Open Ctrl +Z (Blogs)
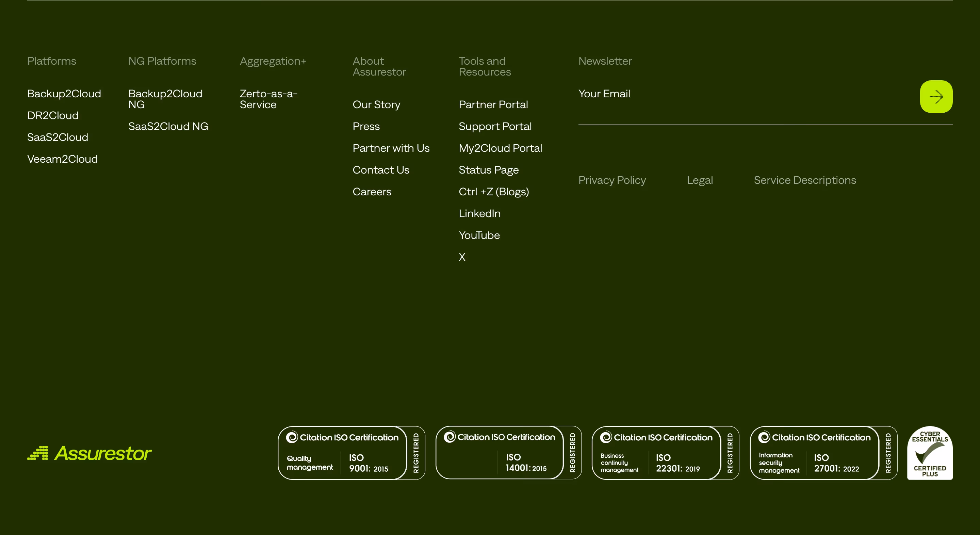 (x=494, y=192)
